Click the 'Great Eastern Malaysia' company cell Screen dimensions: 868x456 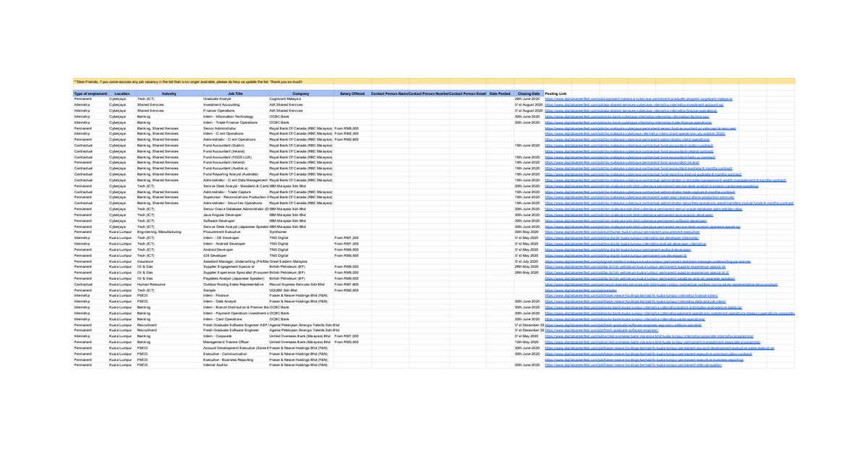click(301, 261)
